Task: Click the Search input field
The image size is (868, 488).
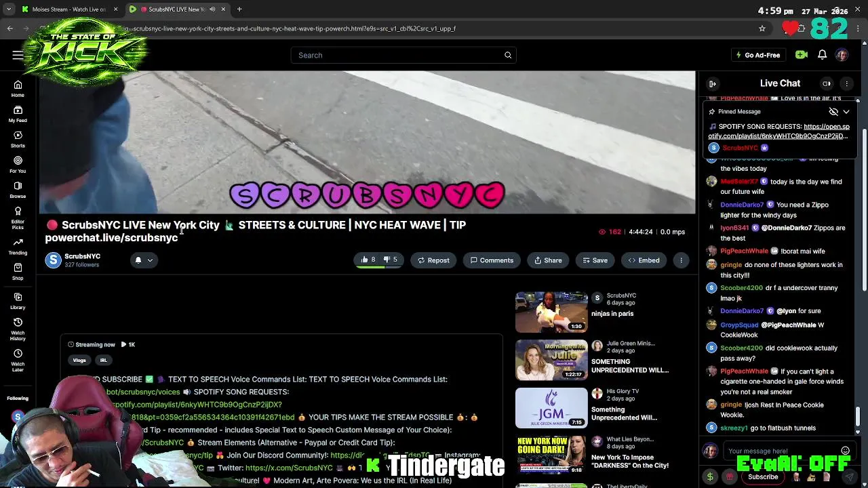Action: click(397, 55)
